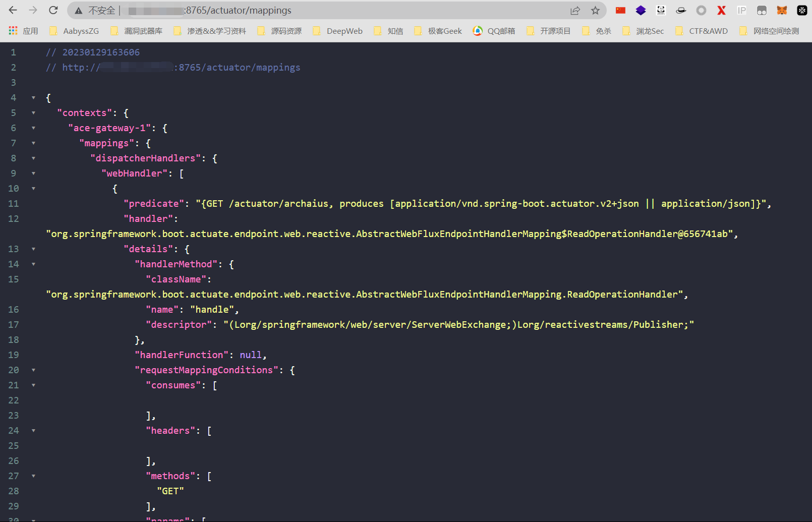Click the http URL comment on line 2
Viewport: 812px width, 522px height.
pyautogui.click(x=173, y=68)
